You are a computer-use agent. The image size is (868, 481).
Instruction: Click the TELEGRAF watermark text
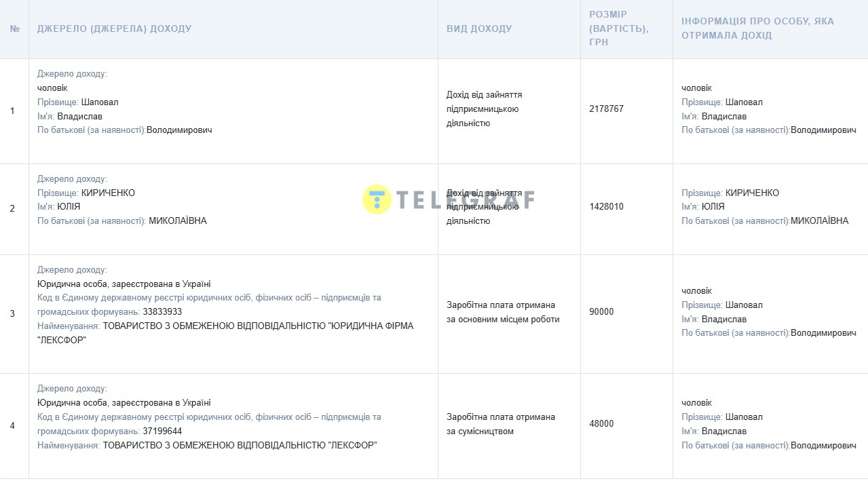click(x=465, y=199)
